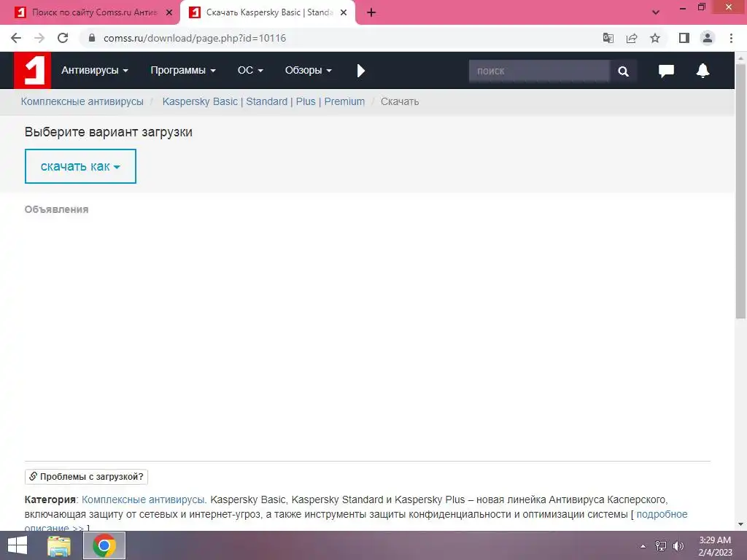Click the translate page icon
Image resolution: width=747 pixels, height=560 pixels.
[608, 38]
